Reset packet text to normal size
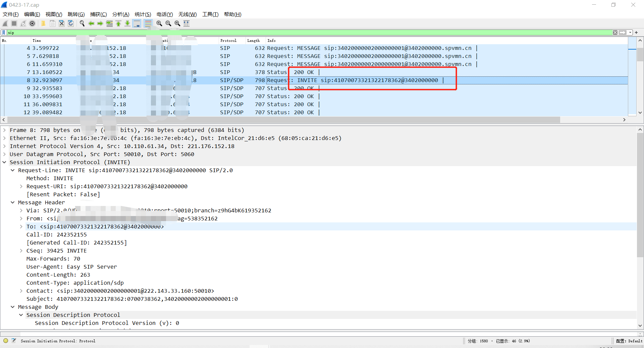Screen dimensions: 644x348 [177, 23]
